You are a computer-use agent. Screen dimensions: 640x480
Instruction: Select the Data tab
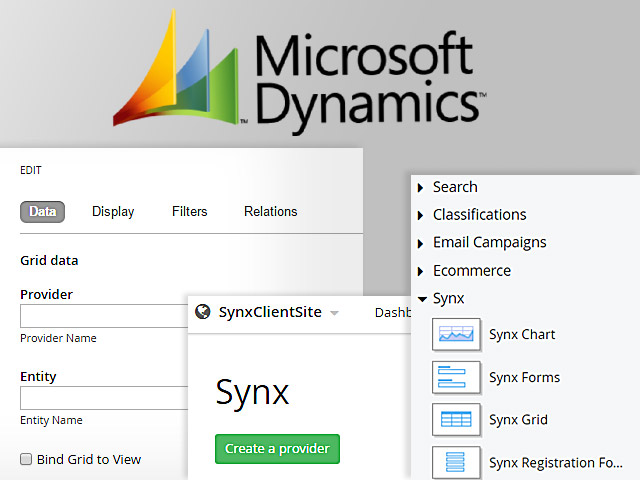tap(42, 211)
